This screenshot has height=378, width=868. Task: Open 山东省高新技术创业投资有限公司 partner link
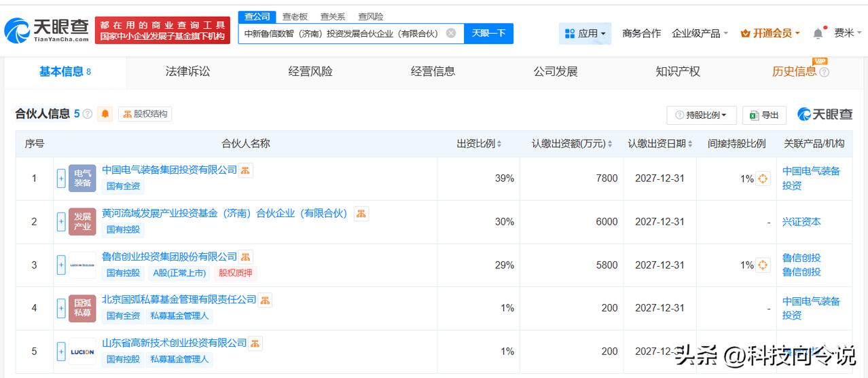pyautogui.click(x=174, y=343)
